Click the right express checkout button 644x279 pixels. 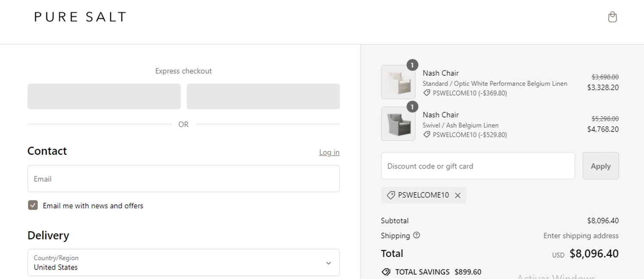click(x=263, y=96)
